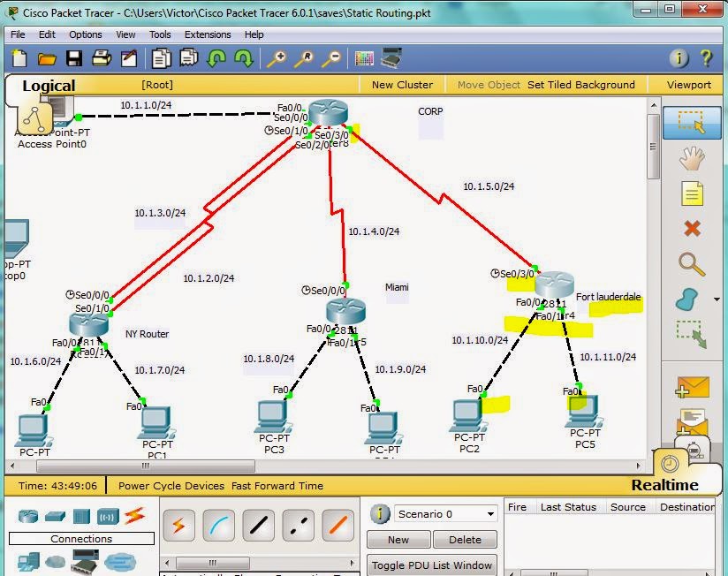Select Wireless Devices category icon
Screen dimensions: 728x576
click(x=108, y=517)
